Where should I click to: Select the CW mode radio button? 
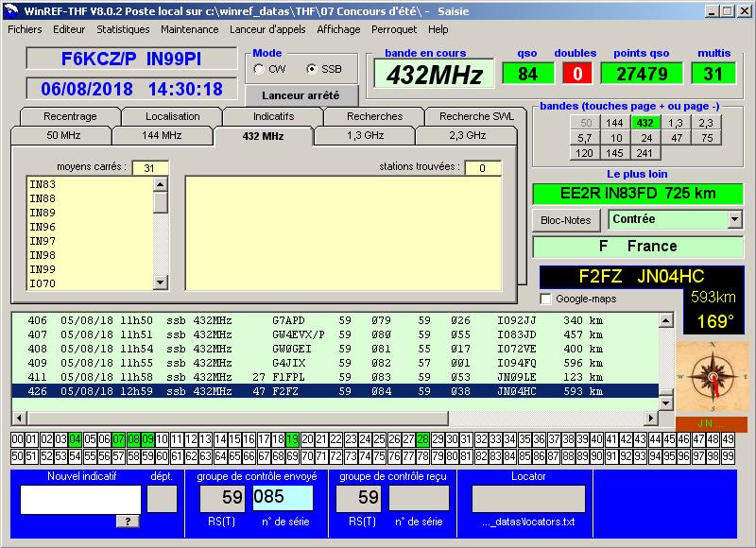tap(259, 69)
